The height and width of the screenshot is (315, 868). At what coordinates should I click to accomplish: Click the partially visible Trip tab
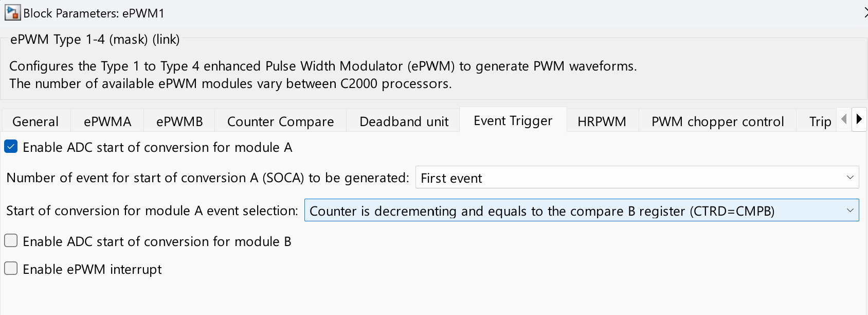coord(820,121)
